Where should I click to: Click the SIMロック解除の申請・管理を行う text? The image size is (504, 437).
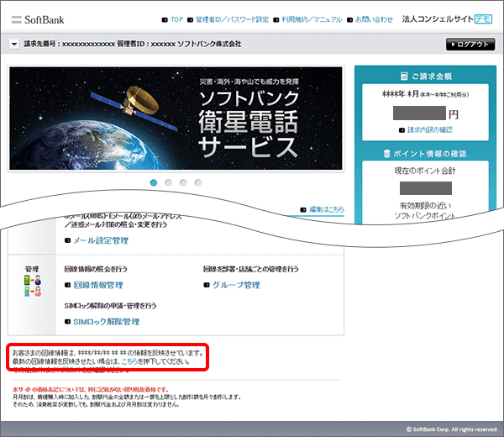[x=110, y=306]
